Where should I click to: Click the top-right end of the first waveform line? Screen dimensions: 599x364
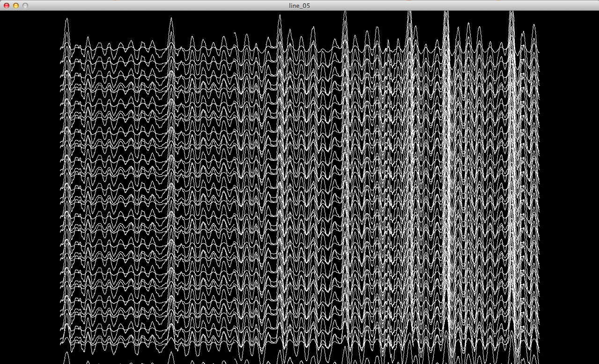538,52
